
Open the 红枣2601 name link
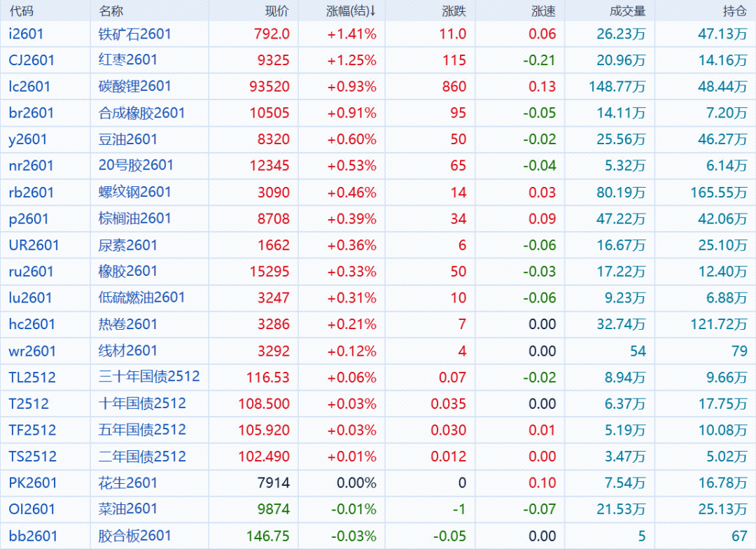click(x=128, y=60)
